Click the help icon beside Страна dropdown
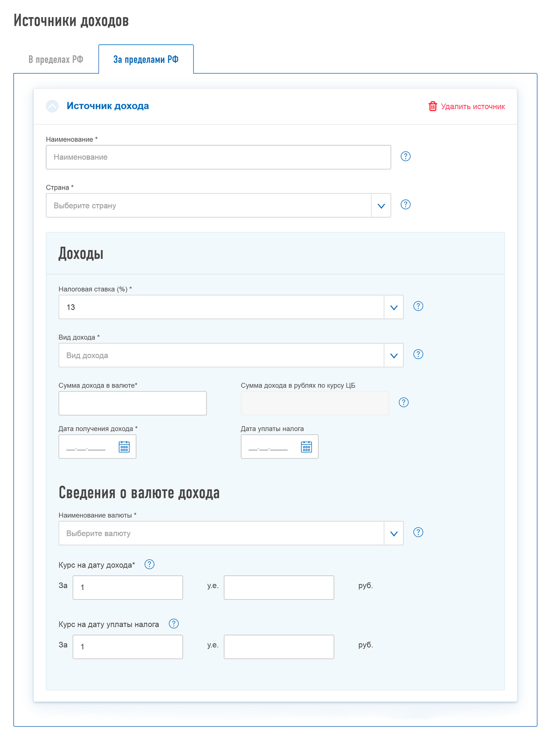552x756 pixels. click(x=405, y=205)
